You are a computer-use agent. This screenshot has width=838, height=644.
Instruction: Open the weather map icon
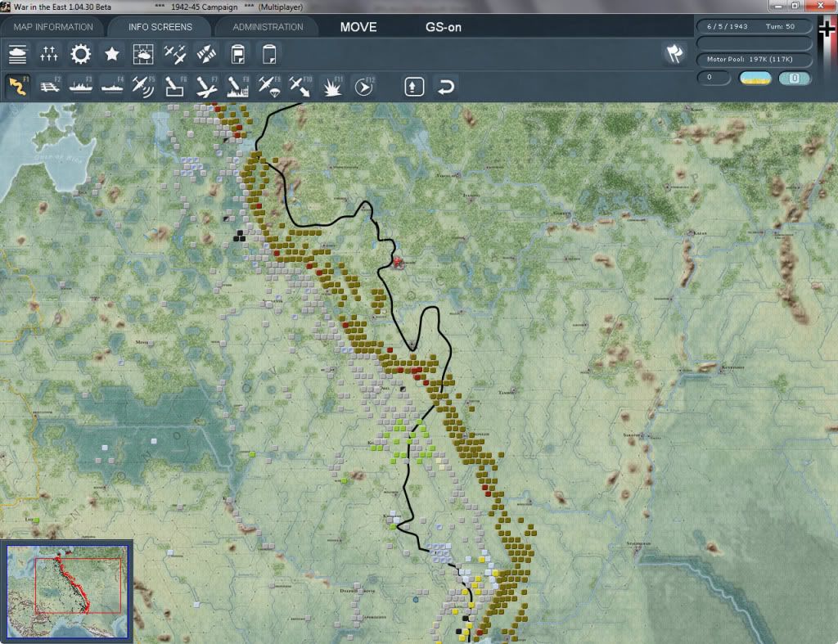[143, 54]
